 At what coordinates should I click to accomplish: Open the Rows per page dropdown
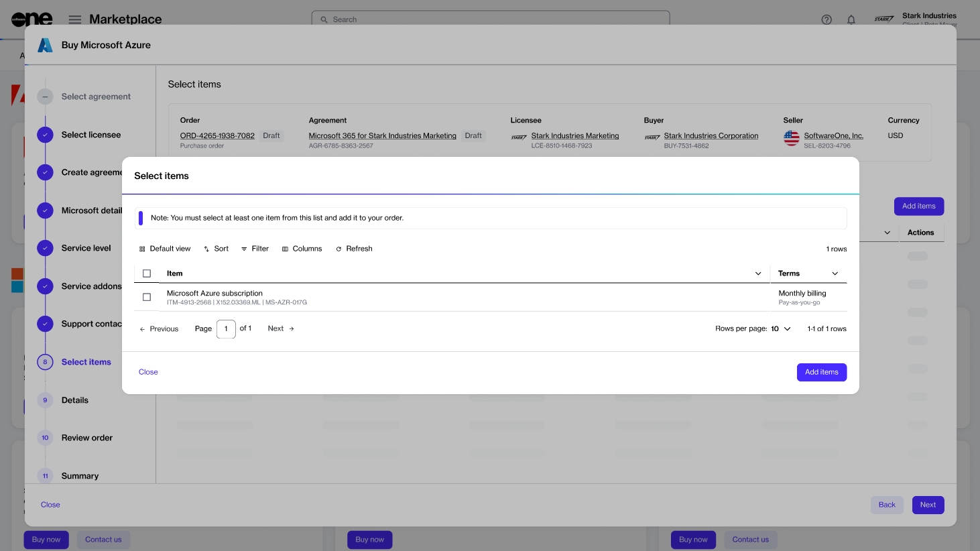pyautogui.click(x=781, y=329)
